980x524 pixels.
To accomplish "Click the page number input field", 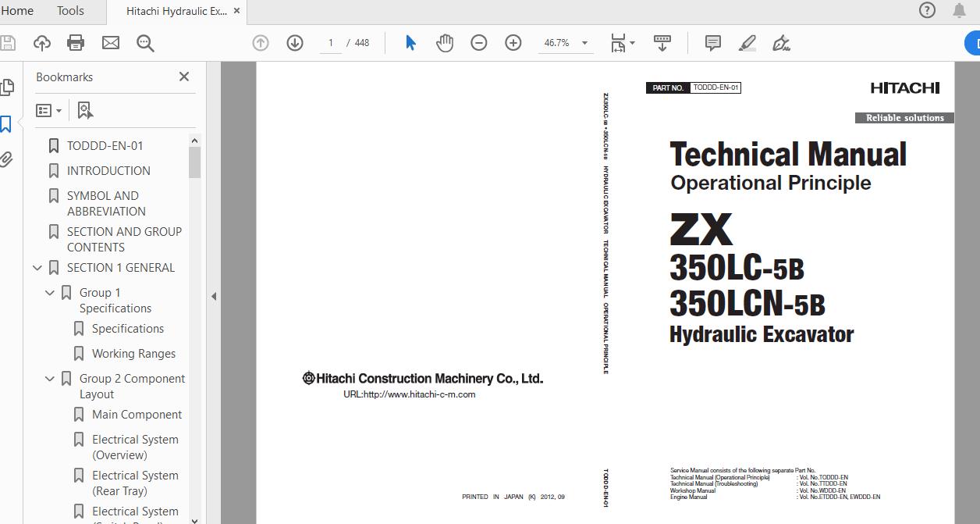I will click(x=331, y=43).
